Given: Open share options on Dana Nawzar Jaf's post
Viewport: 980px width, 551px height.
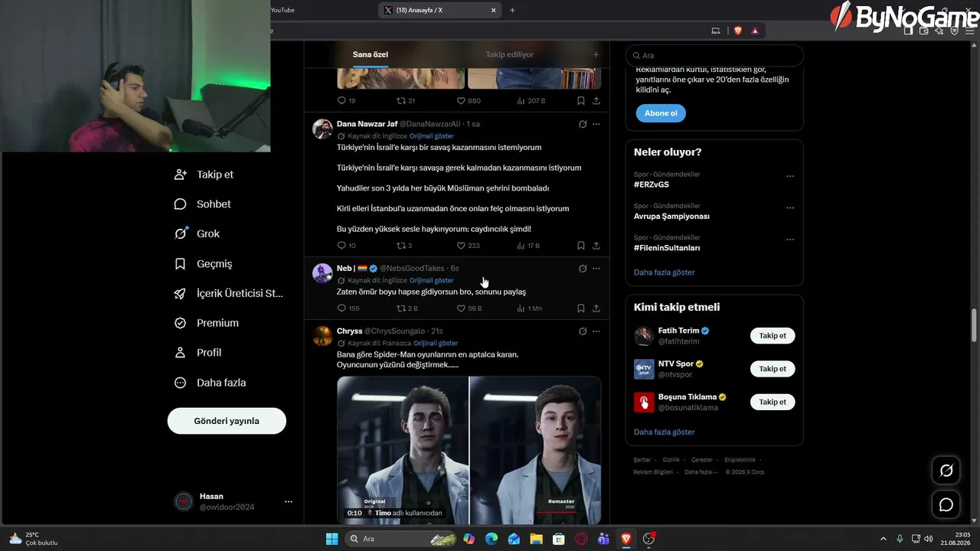Looking at the screenshot, I should 596,246.
